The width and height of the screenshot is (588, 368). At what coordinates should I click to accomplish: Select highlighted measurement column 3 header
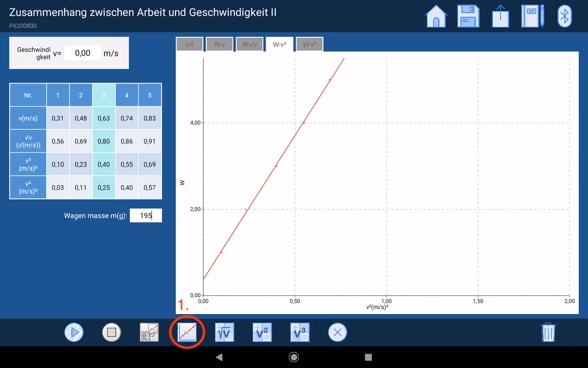(x=104, y=95)
